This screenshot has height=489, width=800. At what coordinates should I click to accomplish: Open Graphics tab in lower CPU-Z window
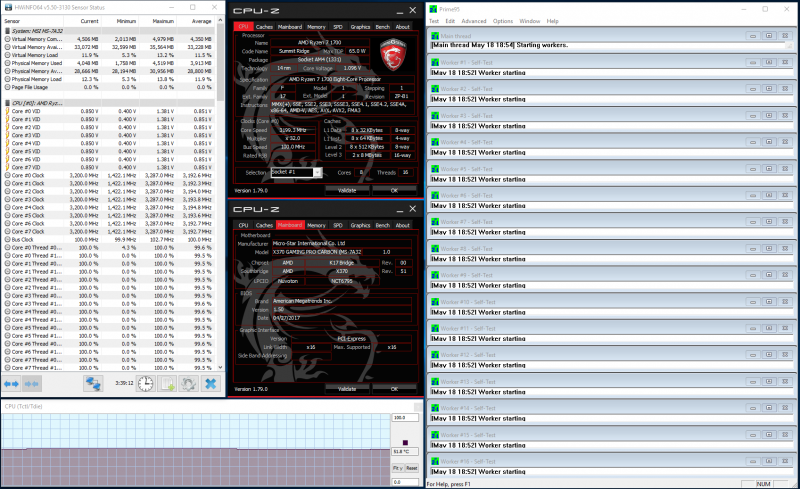(360, 225)
